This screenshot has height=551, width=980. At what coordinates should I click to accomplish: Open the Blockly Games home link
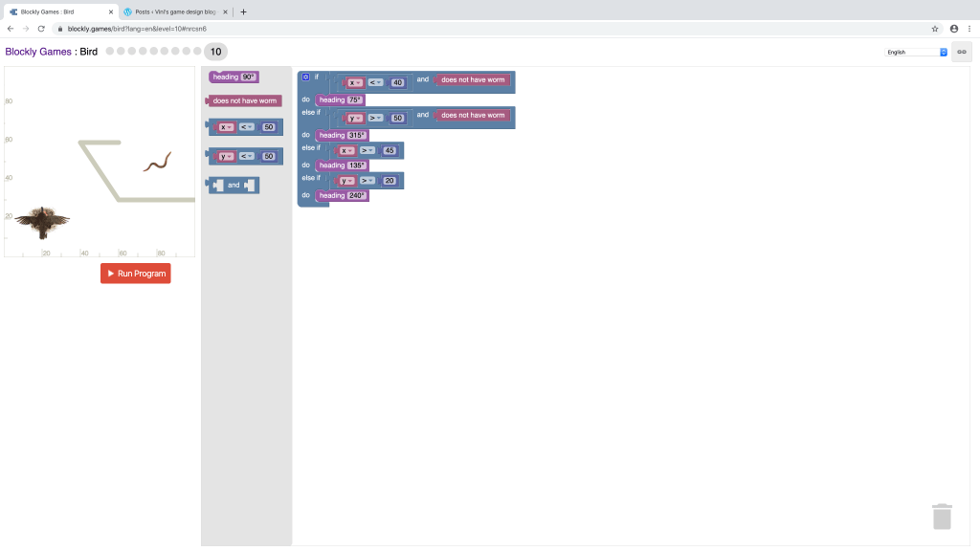pos(38,52)
